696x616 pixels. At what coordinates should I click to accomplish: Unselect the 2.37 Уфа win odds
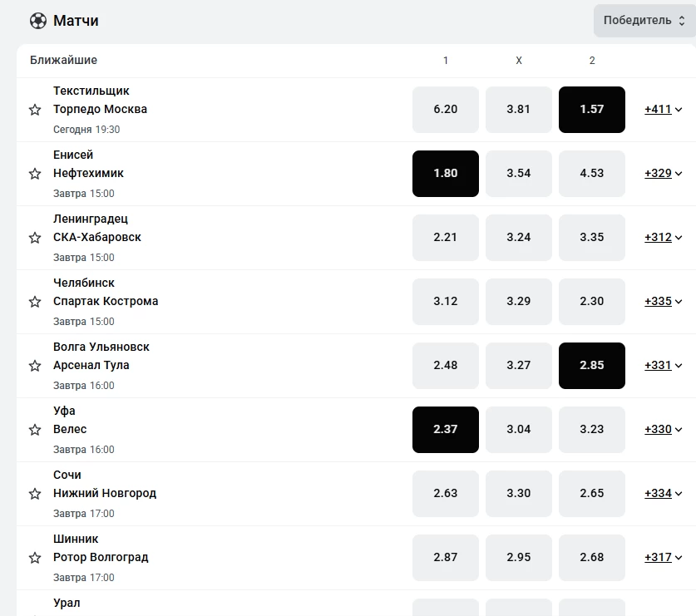(445, 430)
